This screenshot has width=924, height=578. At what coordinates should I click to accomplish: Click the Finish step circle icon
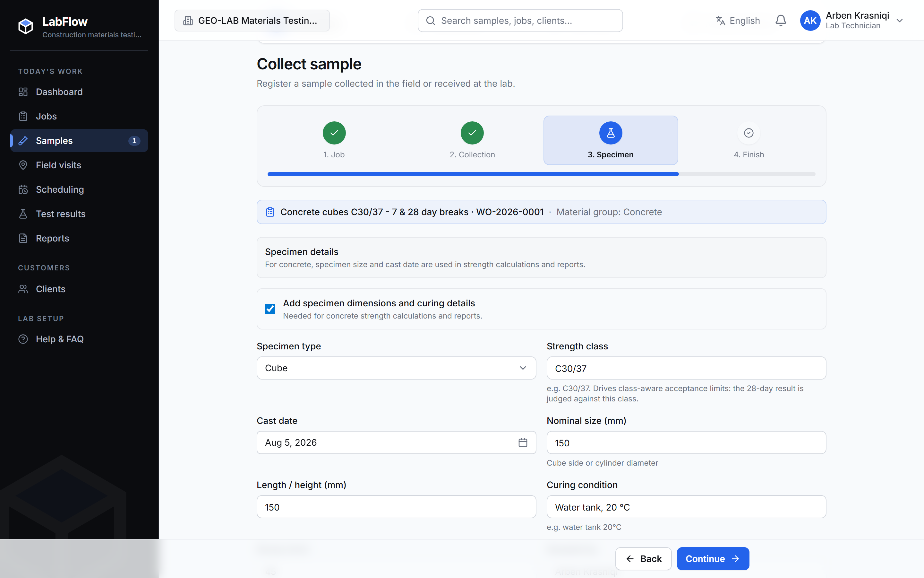[x=749, y=133]
